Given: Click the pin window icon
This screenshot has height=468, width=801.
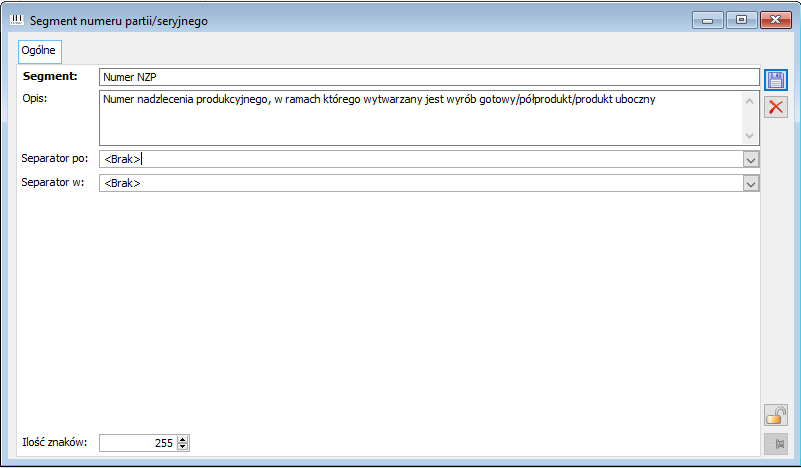Looking at the screenshot, I should (775, 443).
